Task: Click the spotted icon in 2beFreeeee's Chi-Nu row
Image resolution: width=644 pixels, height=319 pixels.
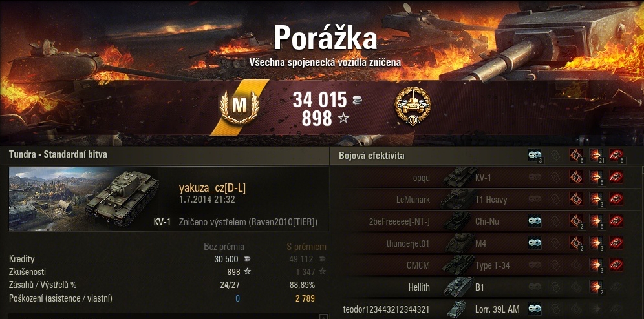Action: pyautogui.click(x=534, y=221)
